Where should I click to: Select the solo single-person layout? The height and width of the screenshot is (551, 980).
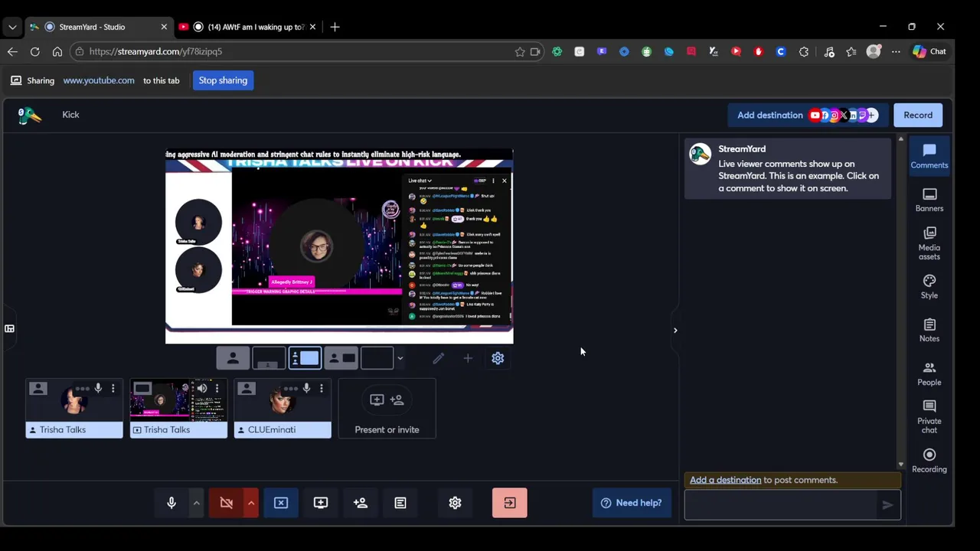point(233,357)
